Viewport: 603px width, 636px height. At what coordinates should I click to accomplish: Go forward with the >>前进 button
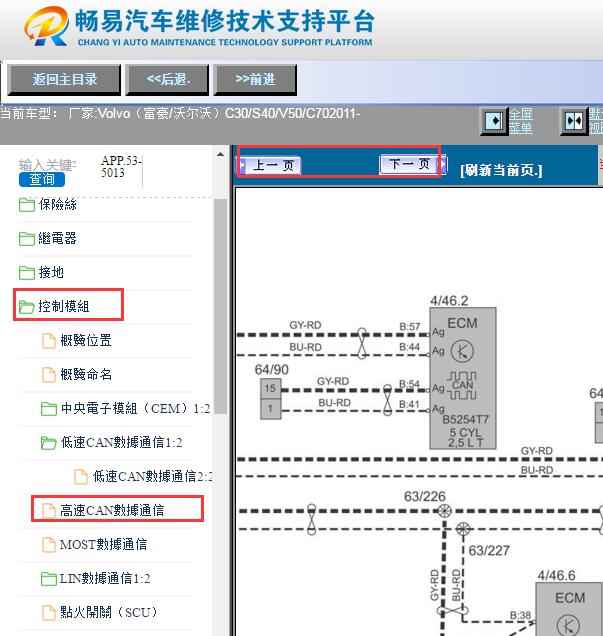point(255,80)
